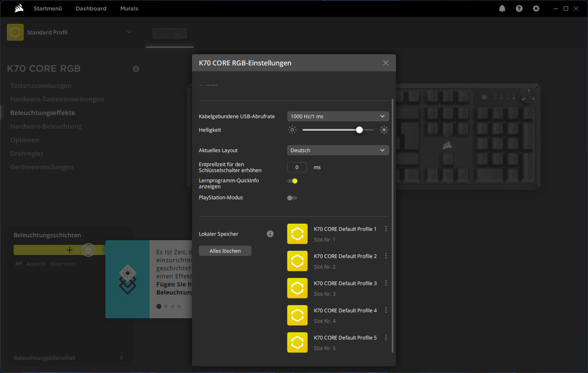Click K70 CORE Default Profile 5 text
Screen dimensions: 588x373
click(x=345, y=337)
